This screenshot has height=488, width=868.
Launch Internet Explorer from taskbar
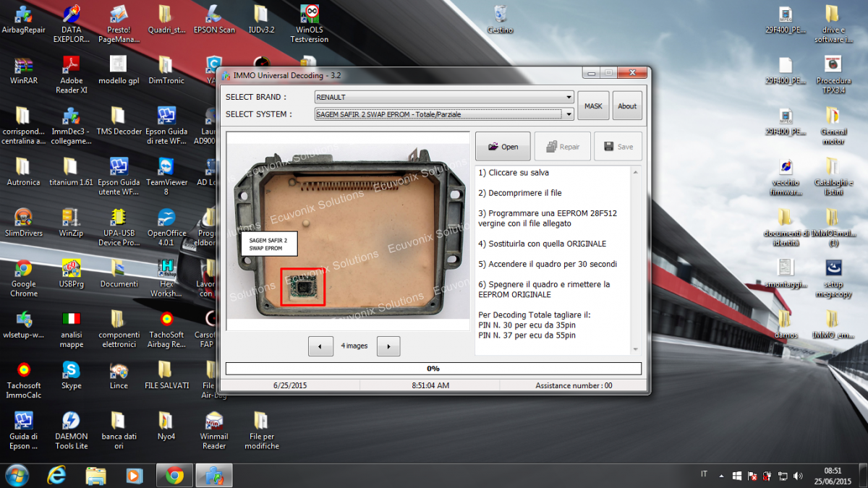tap(56, 475)
